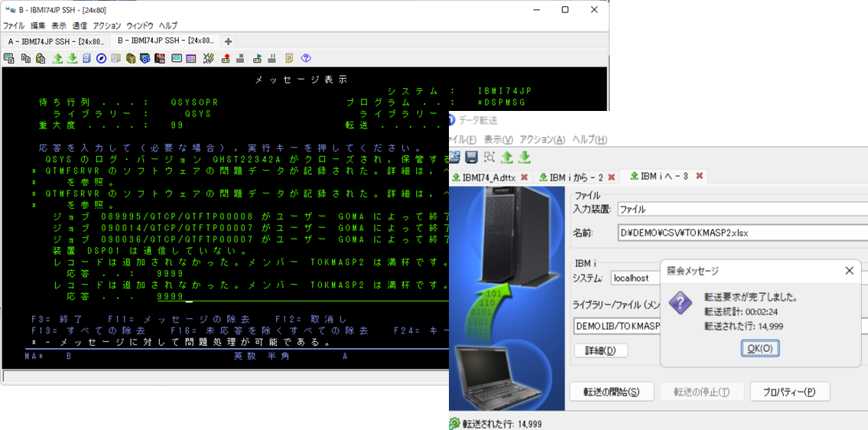Open the 通信 menu in emulator window
The width and height of the screenshot is (868, 430).
pos(80,25)
